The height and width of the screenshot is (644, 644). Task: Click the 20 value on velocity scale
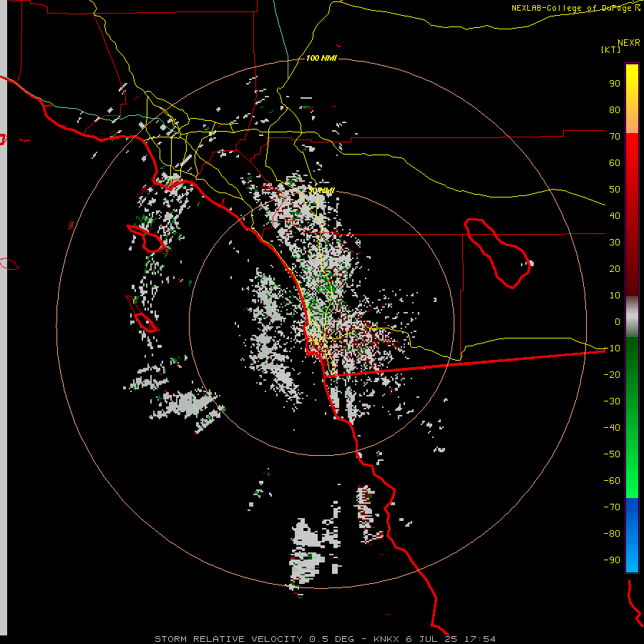pos(615,269)
